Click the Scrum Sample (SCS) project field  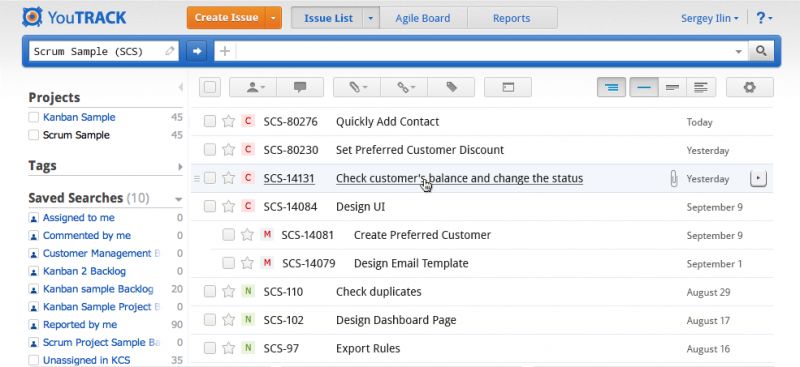coord(104,51)
